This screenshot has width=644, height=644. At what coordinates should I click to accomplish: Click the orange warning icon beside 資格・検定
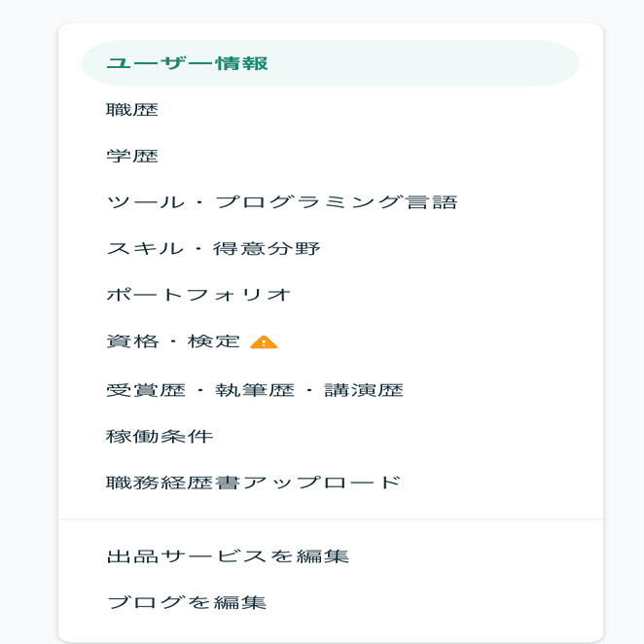[264, 342]
